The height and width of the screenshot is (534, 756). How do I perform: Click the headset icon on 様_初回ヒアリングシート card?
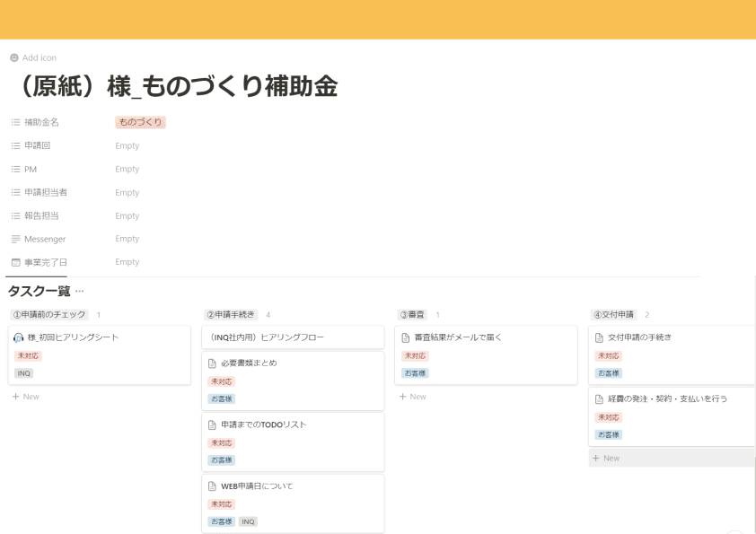tap(19, 337)
